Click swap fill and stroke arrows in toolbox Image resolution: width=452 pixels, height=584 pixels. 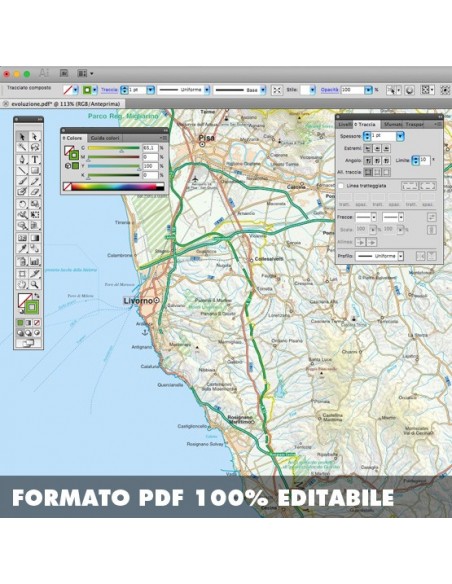(x=36, y=296)
